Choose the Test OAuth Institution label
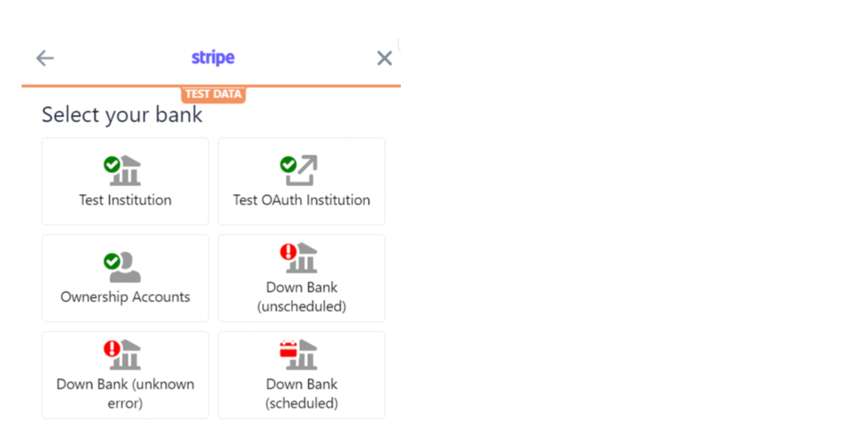868x433 pixels. [x=301, y=200]
